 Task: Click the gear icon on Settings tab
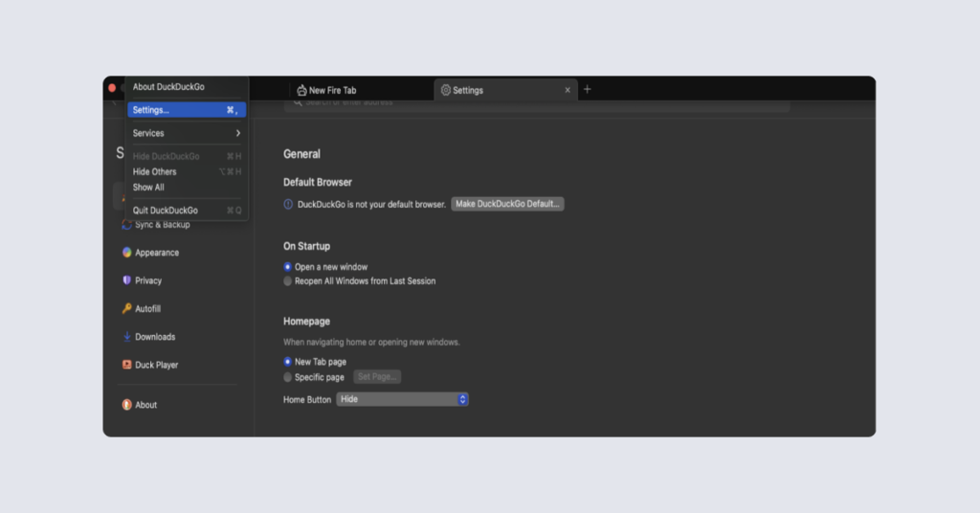coord(446,90)
